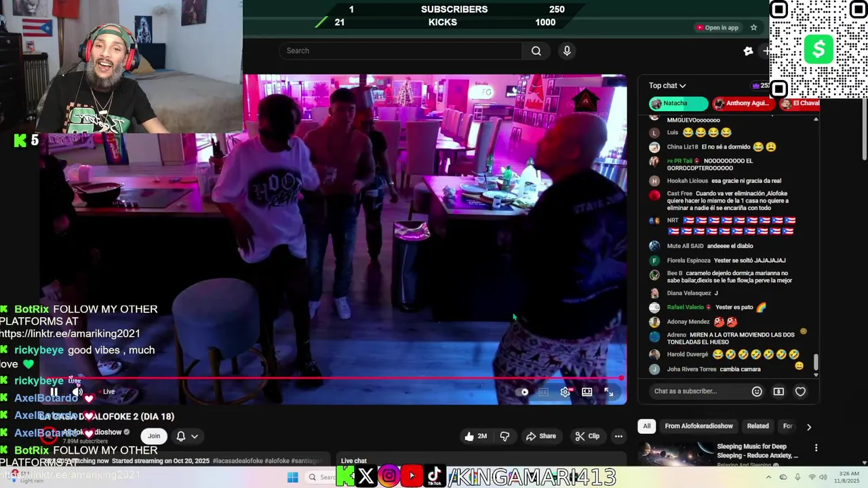Open emoji picker in chat
Image resolution: width=868 pixels, height=488 pixels.
click(x=757, y=391)
